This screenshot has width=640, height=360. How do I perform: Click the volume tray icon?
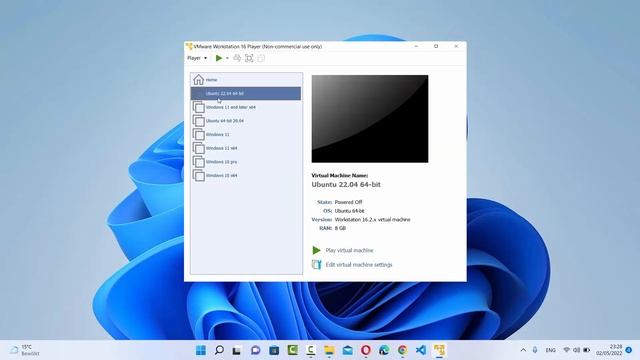(x=576, y=350)
